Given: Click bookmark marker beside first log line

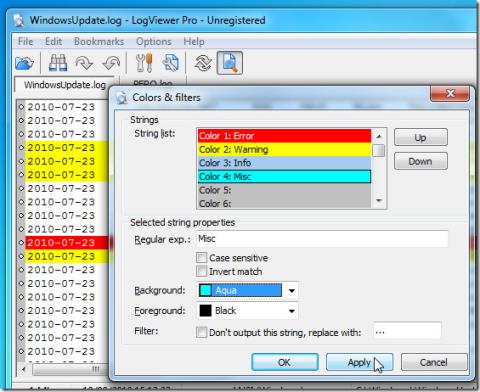Looking at the screenshot, I should [x=21, y=107].
